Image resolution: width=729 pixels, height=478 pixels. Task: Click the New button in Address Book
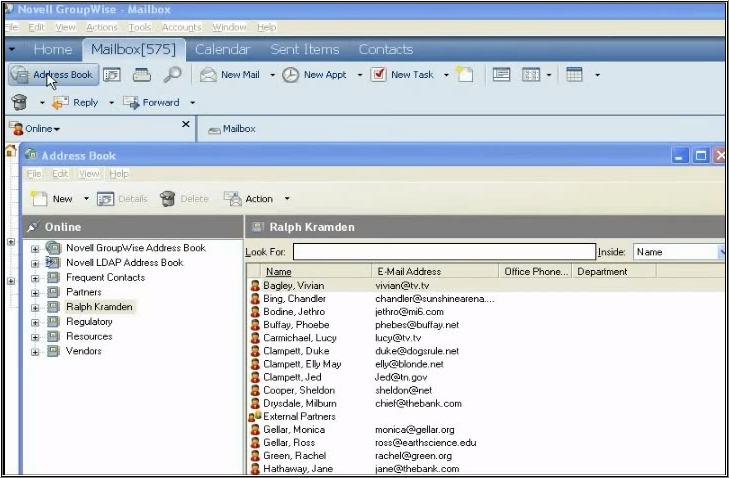point(52,199)
